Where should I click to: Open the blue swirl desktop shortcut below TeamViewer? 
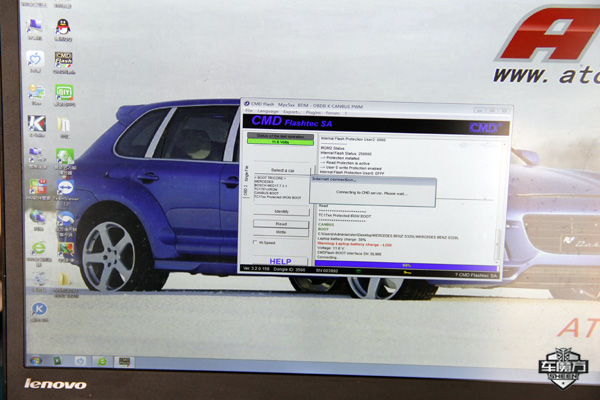(x=66, y=223)
